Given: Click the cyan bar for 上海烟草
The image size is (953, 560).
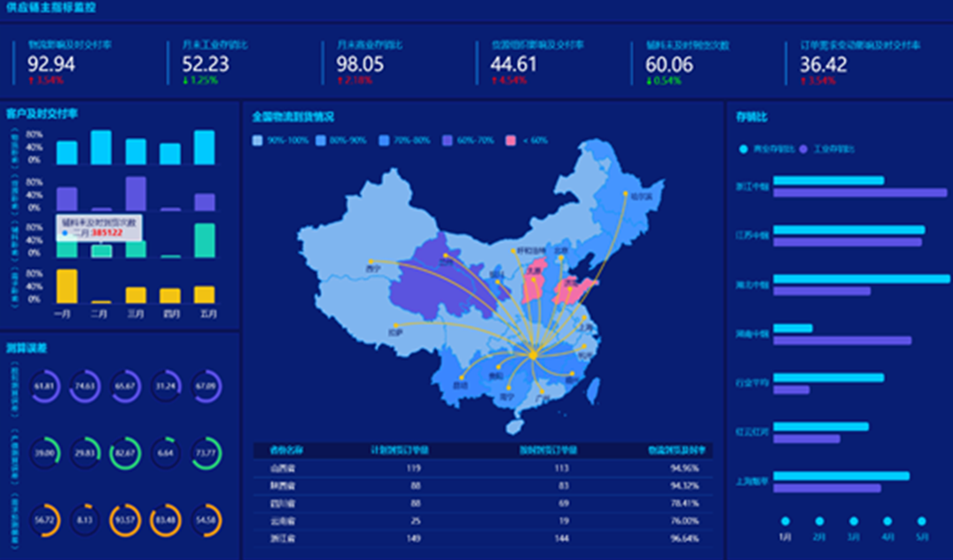Looking at the screenshot, I should pos(841,476).
